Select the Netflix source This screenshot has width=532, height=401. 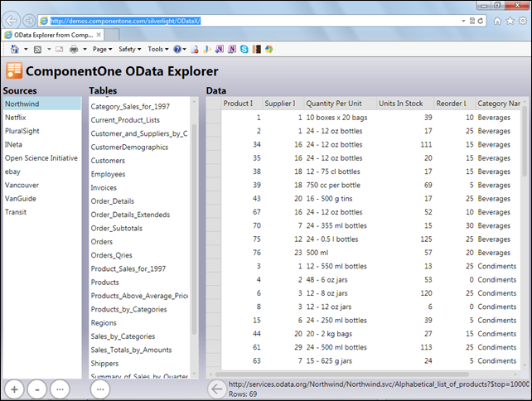tap(42, 118)
